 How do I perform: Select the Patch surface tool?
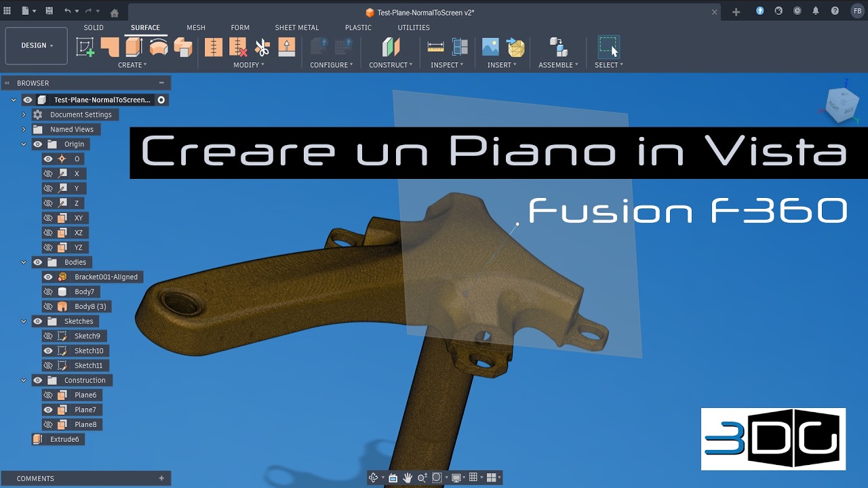(110, 47)
